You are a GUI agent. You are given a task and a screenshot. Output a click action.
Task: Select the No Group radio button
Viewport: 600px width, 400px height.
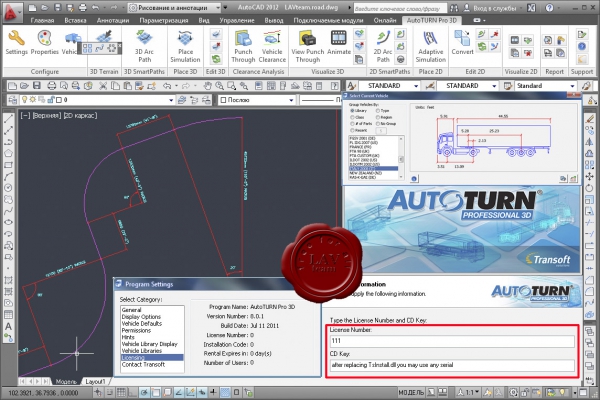pos(378,124)
